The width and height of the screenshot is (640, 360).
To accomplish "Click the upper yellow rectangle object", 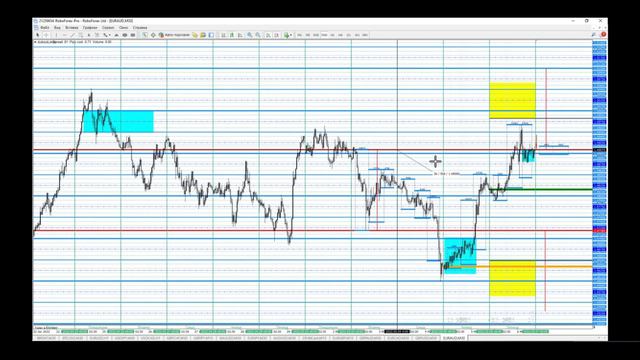I will pos(512,100).
